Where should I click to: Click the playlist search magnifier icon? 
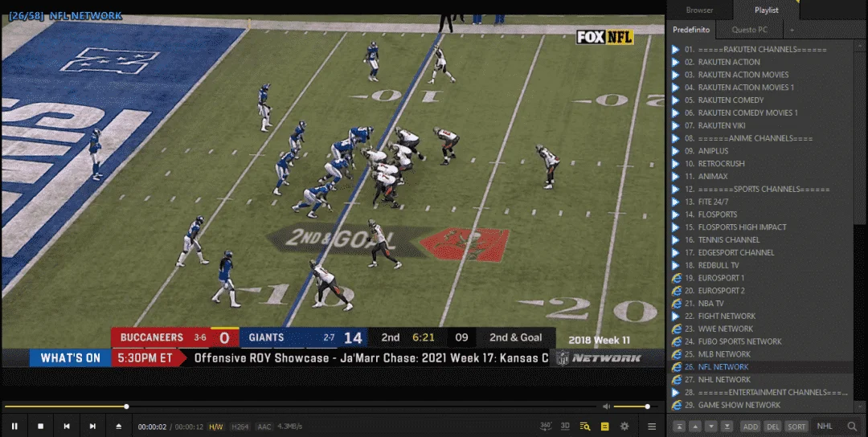852,427
